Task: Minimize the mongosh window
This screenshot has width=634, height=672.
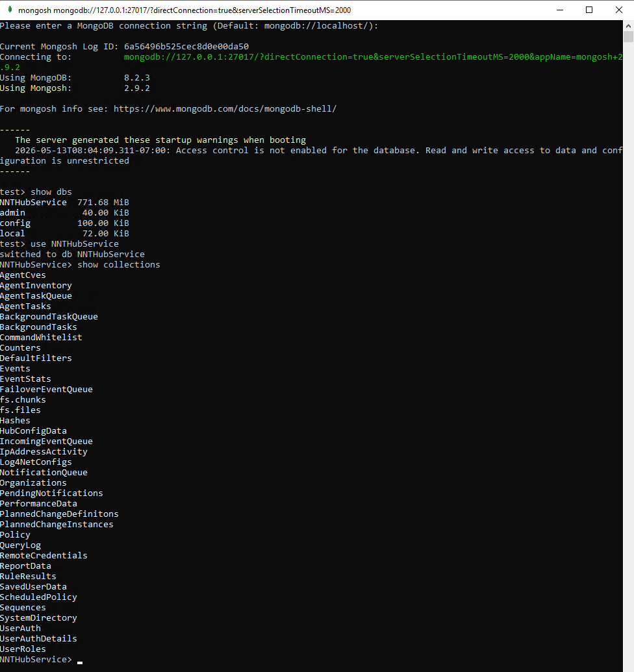Action: [560, 10]
